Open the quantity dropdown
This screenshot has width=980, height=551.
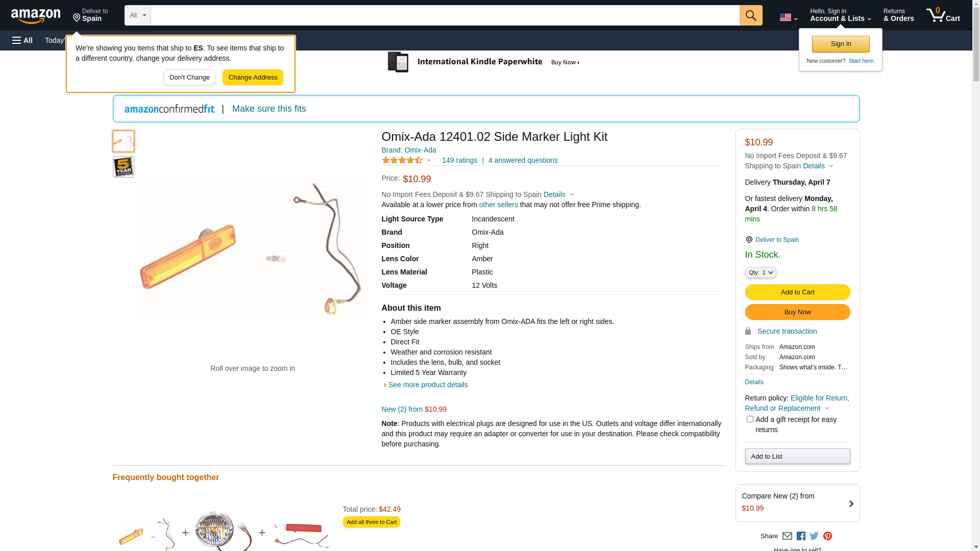[x=761, y=273]
